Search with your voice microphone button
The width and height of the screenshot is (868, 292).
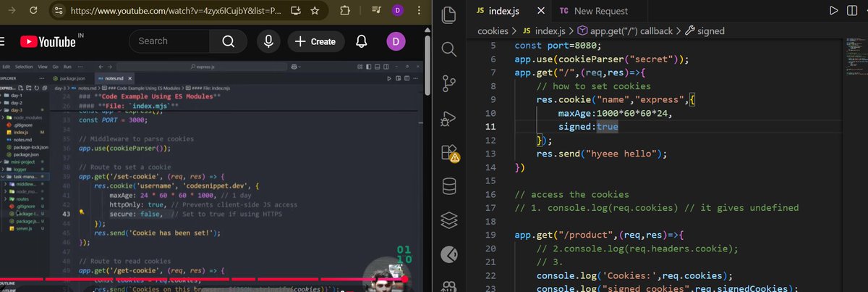click(268, 41)
